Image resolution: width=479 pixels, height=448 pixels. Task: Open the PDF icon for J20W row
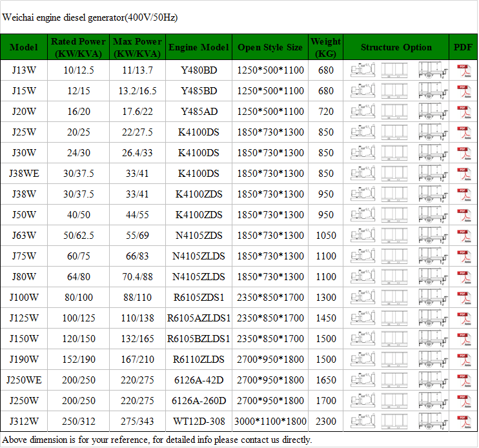tap(464, 112)
